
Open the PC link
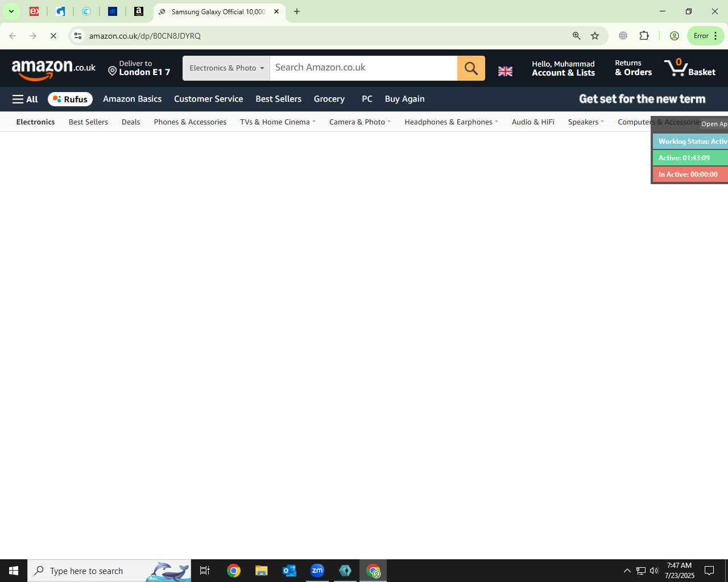367,99
